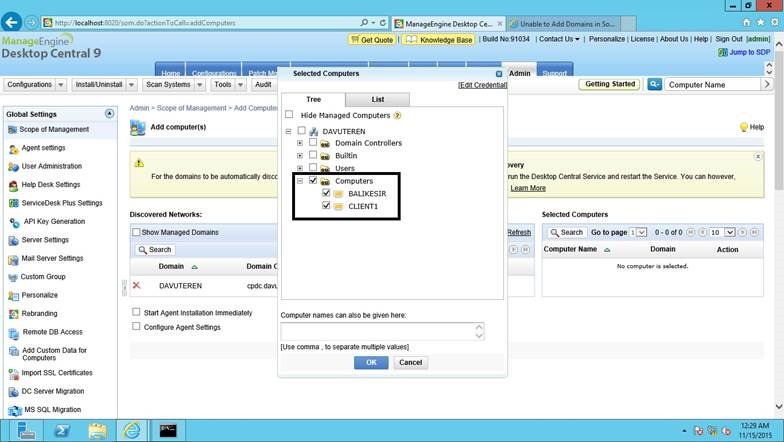Click the Rebranding sidebar icon

(x=14, y=314)
